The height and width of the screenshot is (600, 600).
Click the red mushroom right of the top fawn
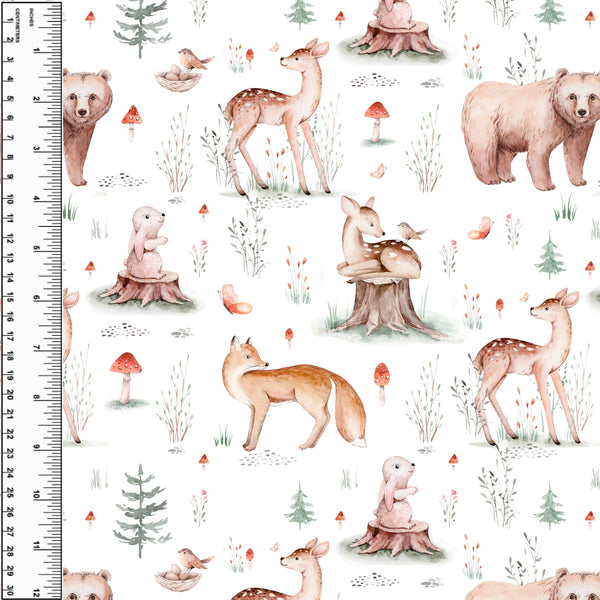coord(377,118)
